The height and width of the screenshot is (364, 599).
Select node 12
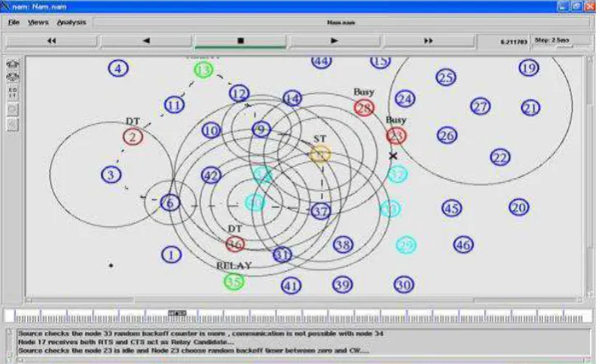[x=239, y=93]
